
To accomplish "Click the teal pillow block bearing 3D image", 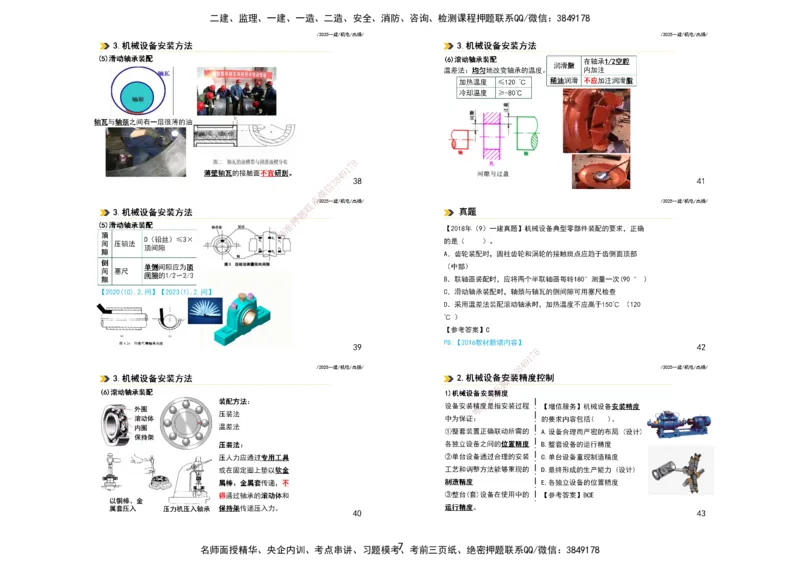I will point(242,317).
